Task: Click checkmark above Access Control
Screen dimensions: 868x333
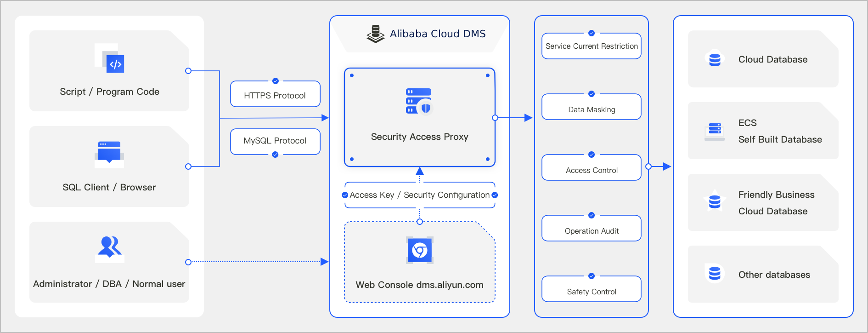Action: click(x=592, y=155)
